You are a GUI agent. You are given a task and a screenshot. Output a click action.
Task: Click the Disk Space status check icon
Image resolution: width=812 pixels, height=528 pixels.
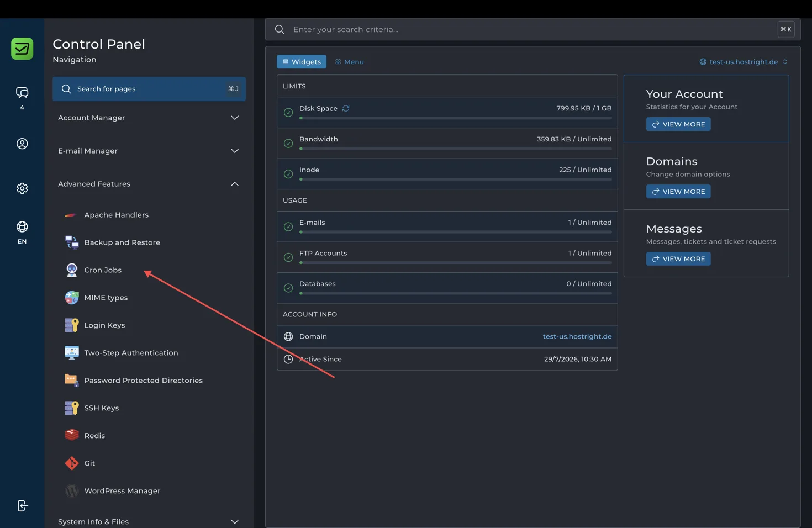(288, 113)
